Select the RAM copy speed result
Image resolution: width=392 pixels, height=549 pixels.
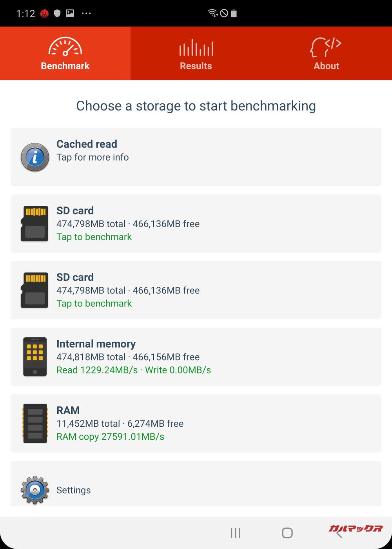coord(110,437)
